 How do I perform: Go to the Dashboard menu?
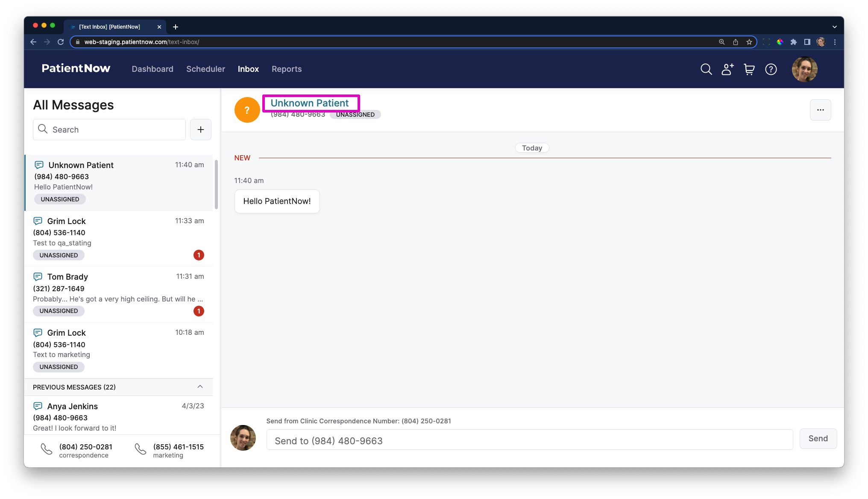click(152, 69)
